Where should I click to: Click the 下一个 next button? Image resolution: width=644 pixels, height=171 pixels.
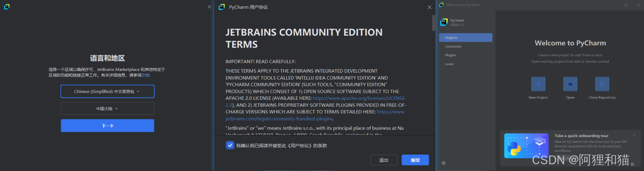[x=108, y=126]
